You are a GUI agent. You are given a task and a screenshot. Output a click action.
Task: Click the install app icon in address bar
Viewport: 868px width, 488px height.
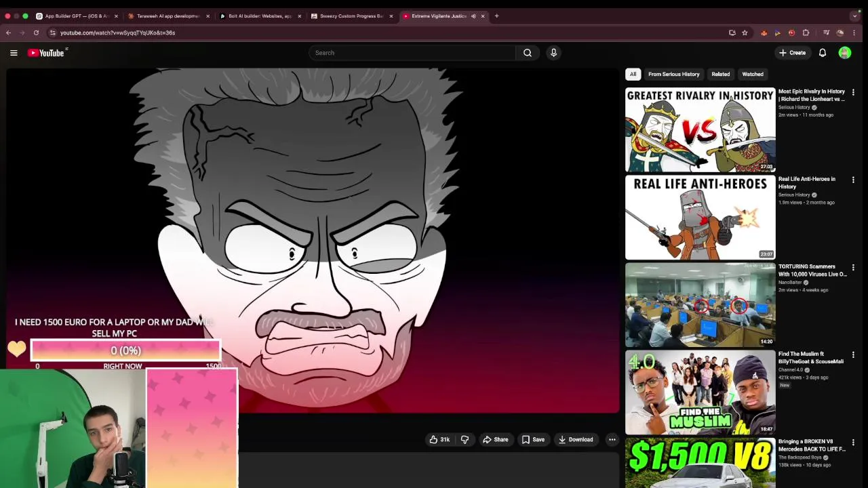click(x=732, y=33)
